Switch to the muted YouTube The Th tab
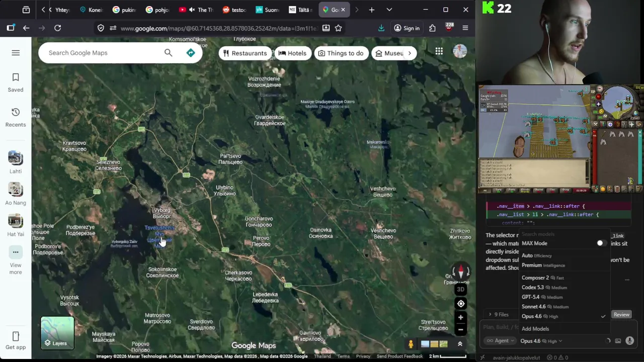Viewport: 644px width, 362px height. pos(196,10)
